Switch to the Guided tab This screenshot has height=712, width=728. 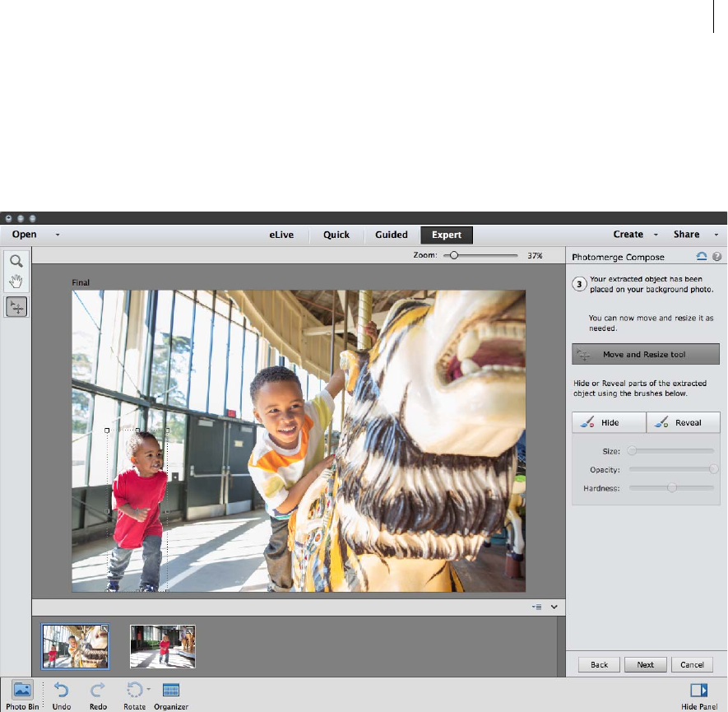point(392,235)
